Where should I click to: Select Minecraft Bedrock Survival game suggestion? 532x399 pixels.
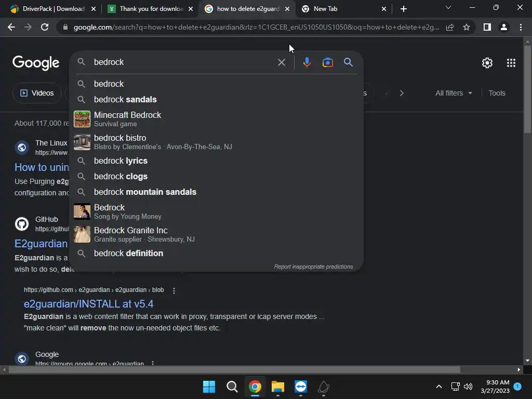click(217, 119)
